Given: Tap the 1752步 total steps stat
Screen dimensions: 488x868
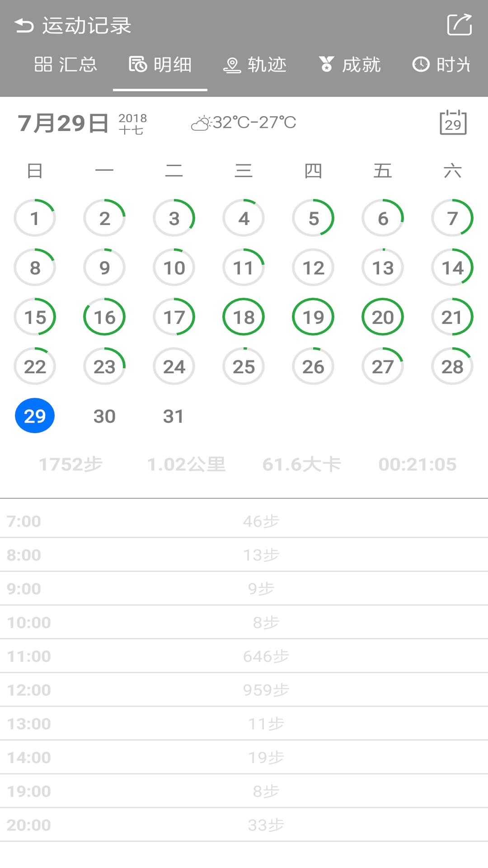Looking at the screenshot, I should (71, 464).
